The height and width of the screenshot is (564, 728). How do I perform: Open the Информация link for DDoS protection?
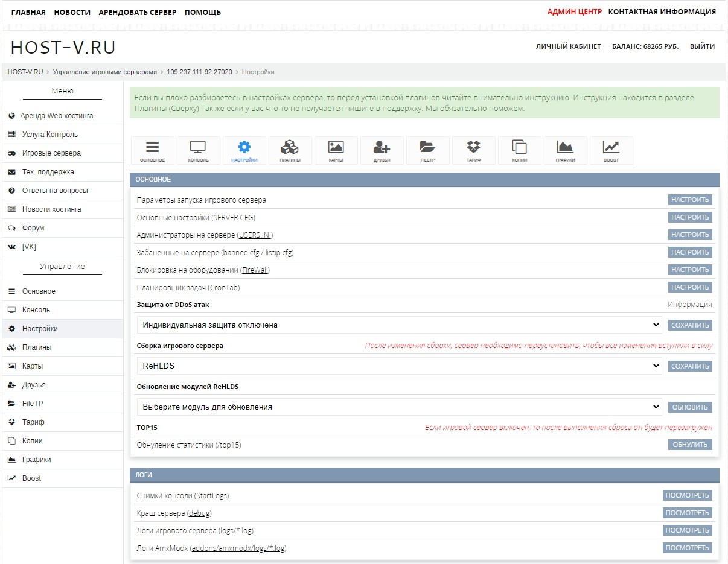tap(689, 305)
